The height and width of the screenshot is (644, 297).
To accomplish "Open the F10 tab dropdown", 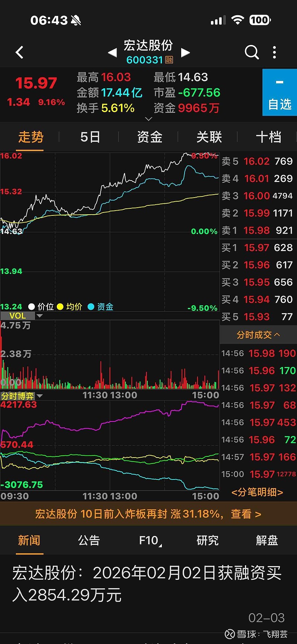I will click(x=150, y=540).
